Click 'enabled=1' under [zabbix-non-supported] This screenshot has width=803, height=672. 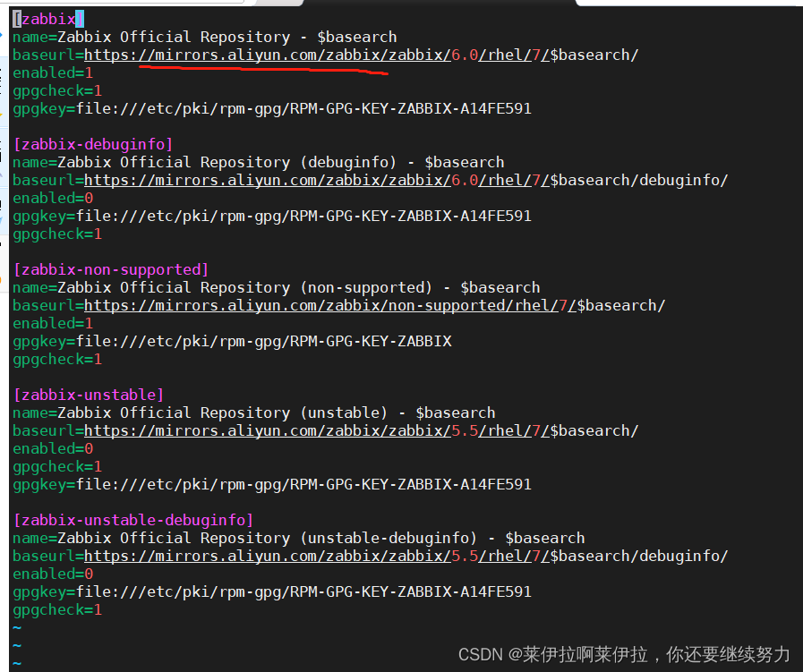53,324
